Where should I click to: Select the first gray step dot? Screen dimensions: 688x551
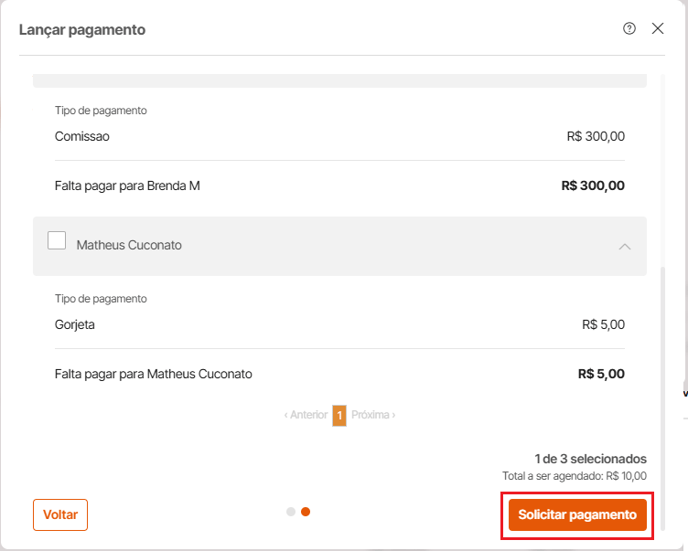290,512
